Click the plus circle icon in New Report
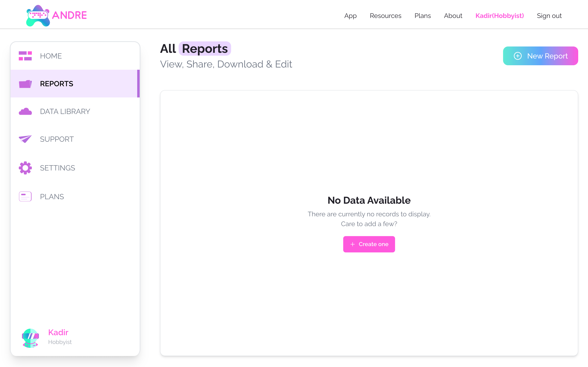This screenshot has width=588, height=367. click(518, 56)
